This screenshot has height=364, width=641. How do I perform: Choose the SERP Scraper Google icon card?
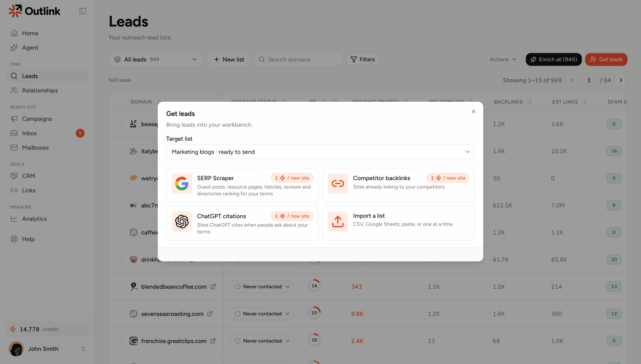tap(182, 184)
